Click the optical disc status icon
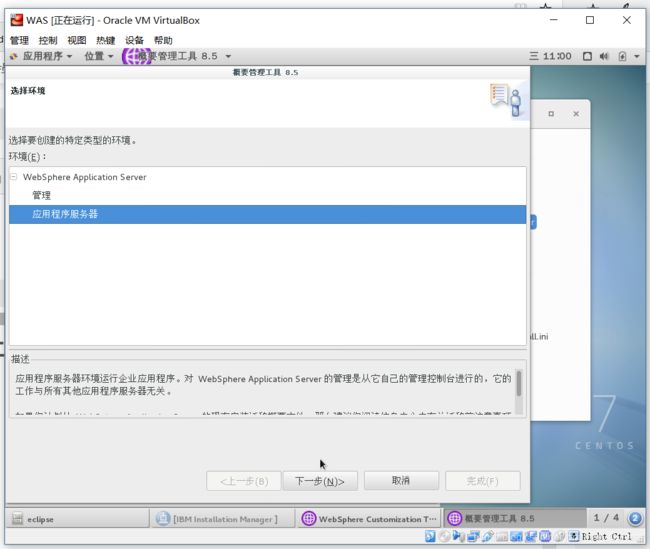 pos(444,536)
